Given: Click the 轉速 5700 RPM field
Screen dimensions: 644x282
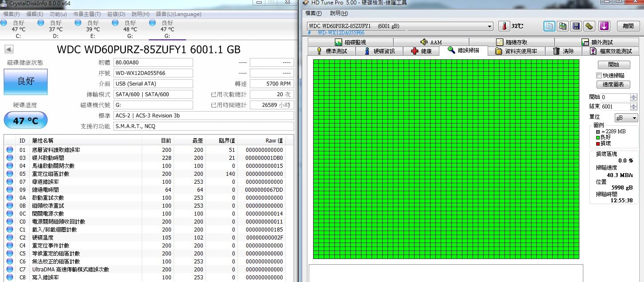Looking at the screenshot, I should point(272,84).
